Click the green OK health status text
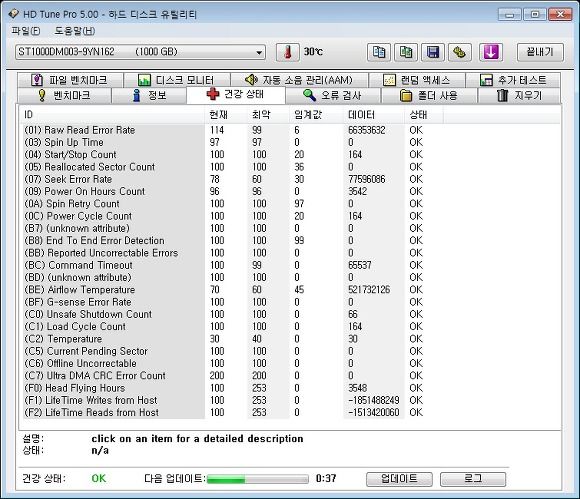 [x=99, y=478]
